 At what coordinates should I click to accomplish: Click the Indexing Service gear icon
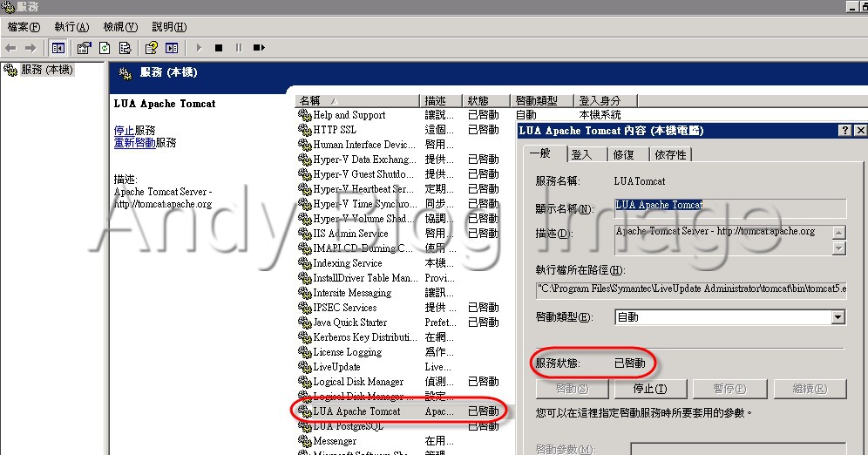point(304,263)
